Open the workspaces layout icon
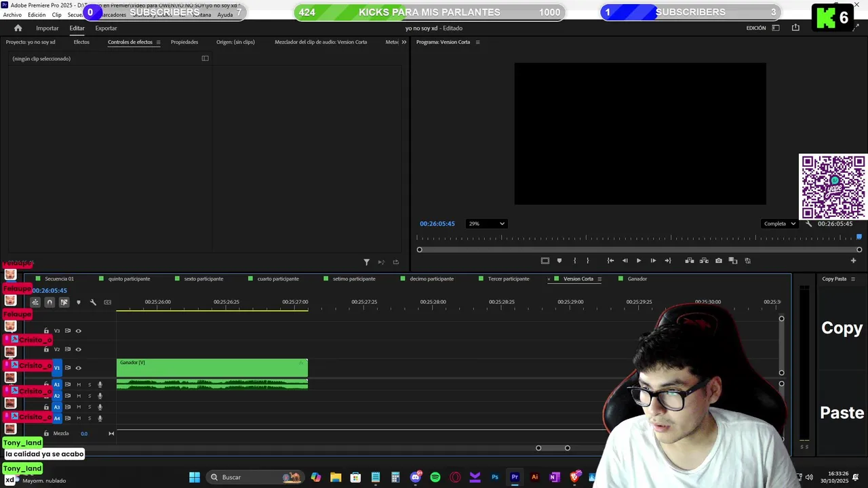 pos(776,28)
